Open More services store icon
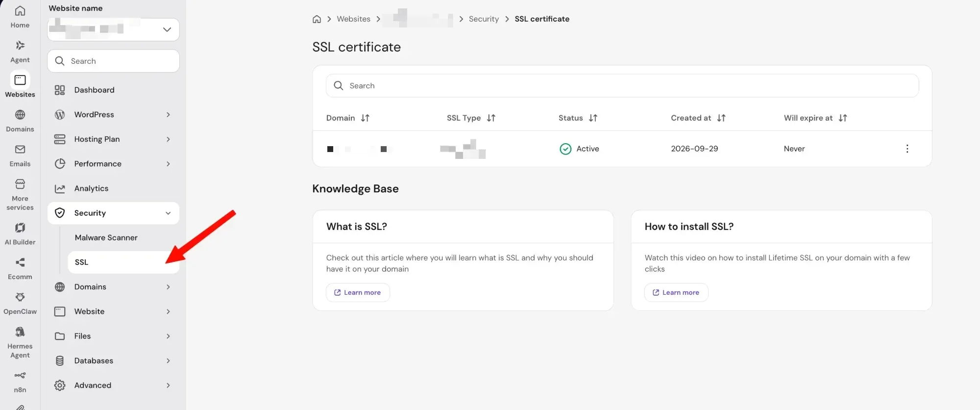Image resolution: width=980 pixels, height=410 pixels. [20, 184]
